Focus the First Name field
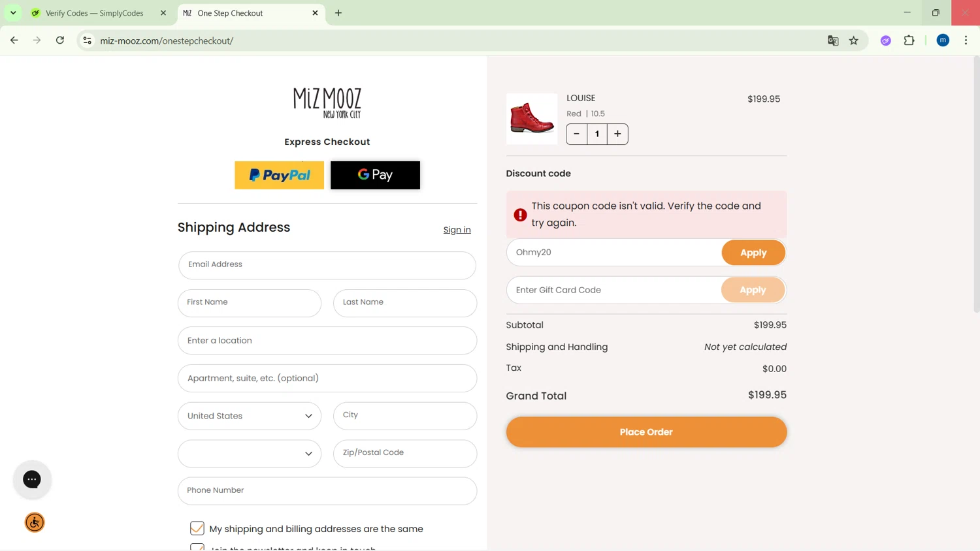The width and height of the screenshot is (980, 551). (x=250, y=303)
